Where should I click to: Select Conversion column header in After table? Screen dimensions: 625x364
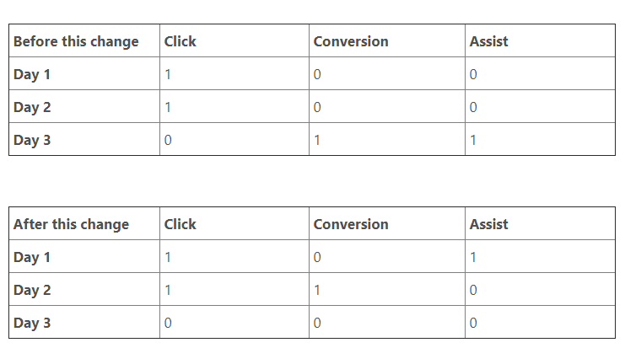click(x=351, y=224)
